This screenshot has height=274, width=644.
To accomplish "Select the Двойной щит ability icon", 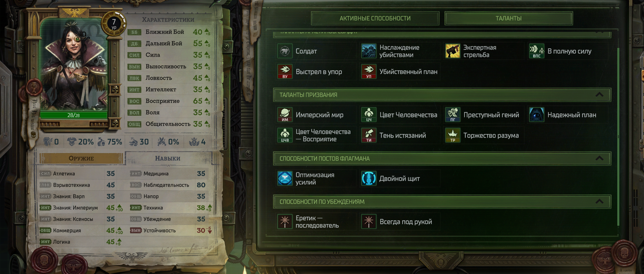I will (x=369, y=178).
